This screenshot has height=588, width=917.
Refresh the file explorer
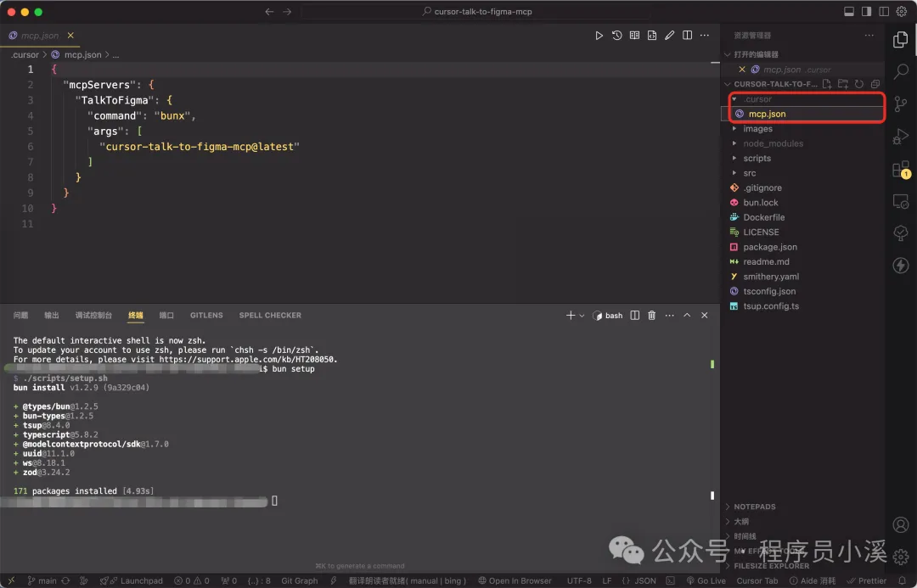859,84
